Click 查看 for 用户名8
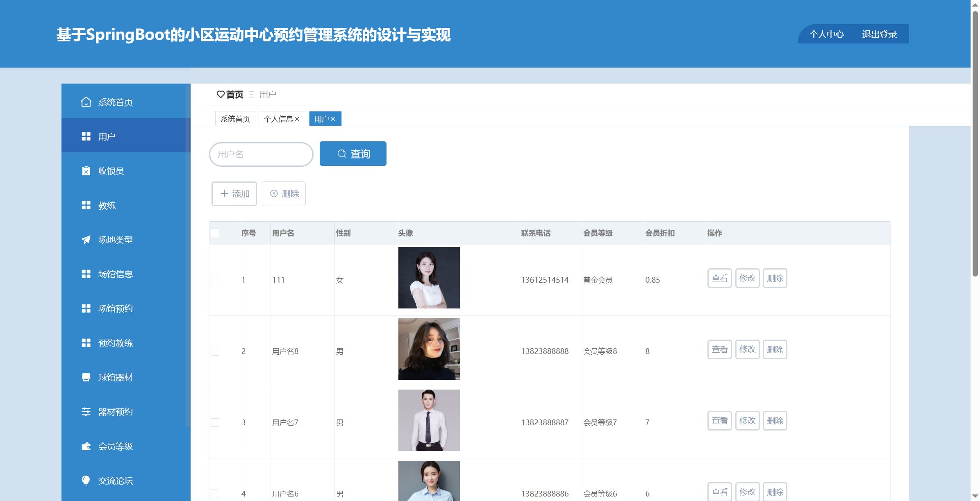This screenshot has width=980, height=501. pyautogui.click(x=720, y=349)
